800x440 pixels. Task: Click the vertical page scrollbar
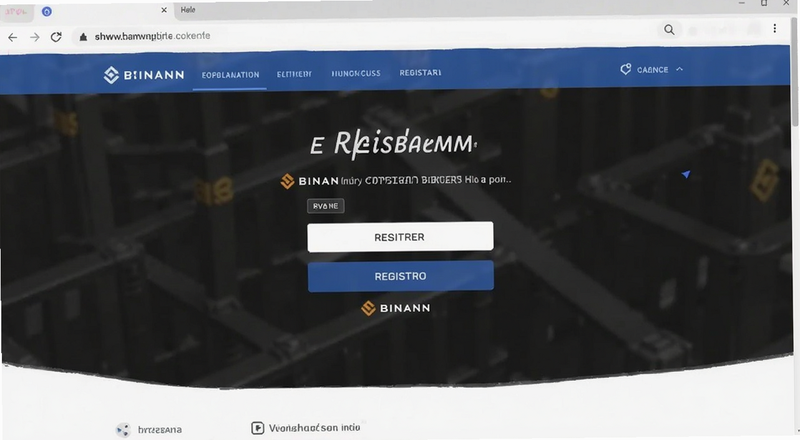click(795, 71)
